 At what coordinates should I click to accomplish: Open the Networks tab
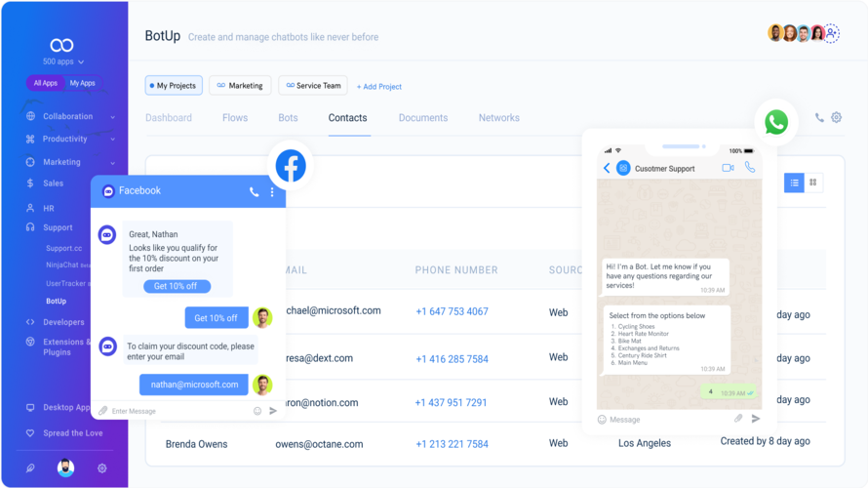pyautogui.click(x=499, y=118)
